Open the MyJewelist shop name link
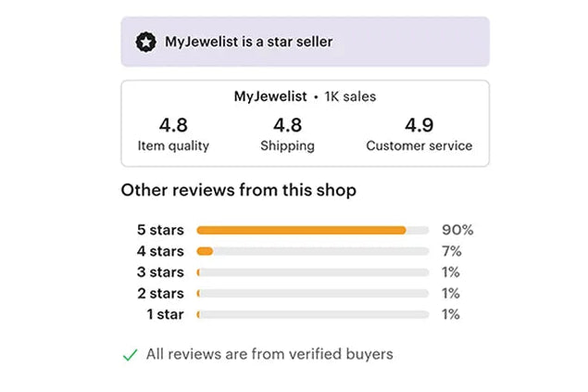 [271, 96]
